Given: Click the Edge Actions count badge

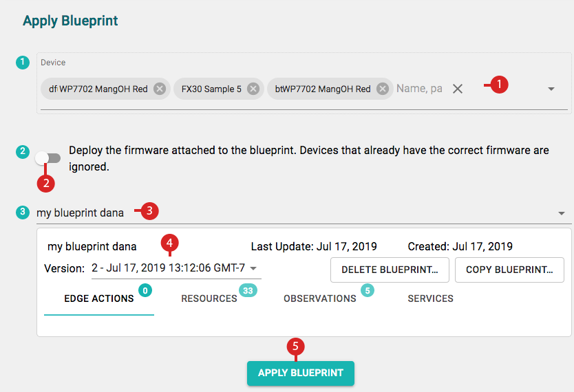Looking at the screenshot, I should pyautogui.click(x=145, y=290).
